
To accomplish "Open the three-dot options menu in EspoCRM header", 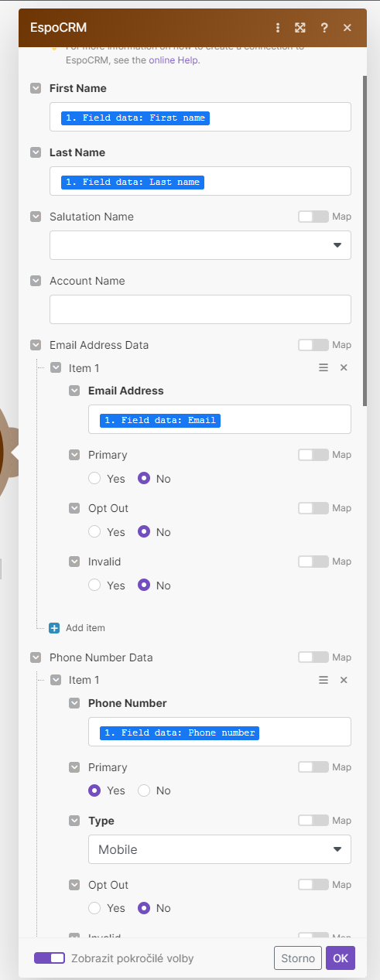I will click(x=278, y=28).
